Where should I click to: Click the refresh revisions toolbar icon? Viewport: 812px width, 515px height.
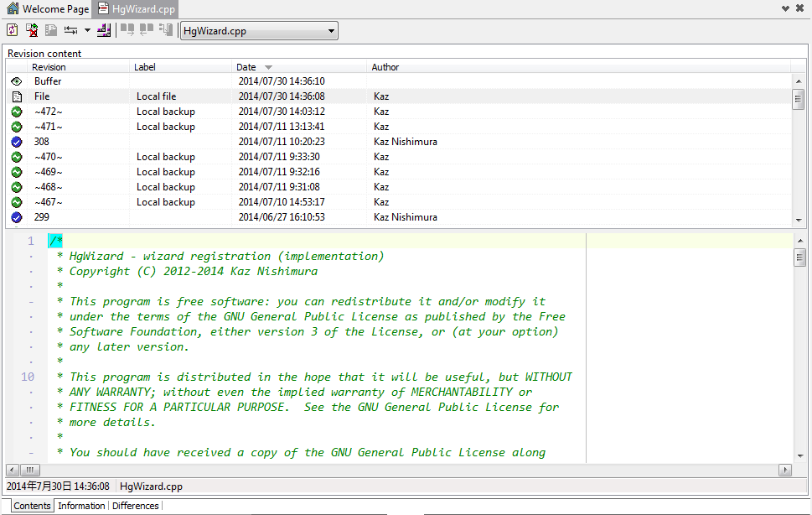[x=12, y=30]
